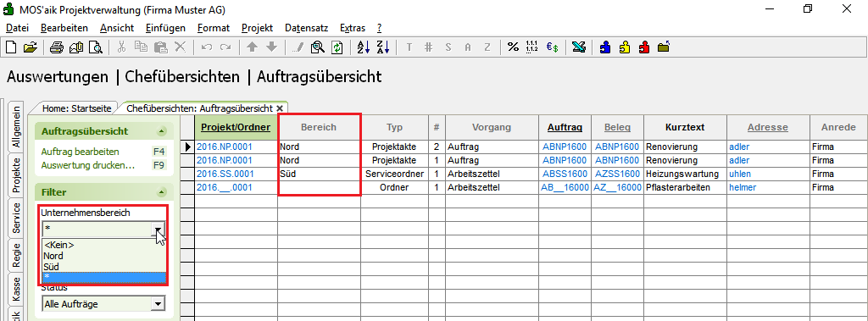Open the Datei menu
The width and height of the screenshot is (868, 321).
pos(17,28)
